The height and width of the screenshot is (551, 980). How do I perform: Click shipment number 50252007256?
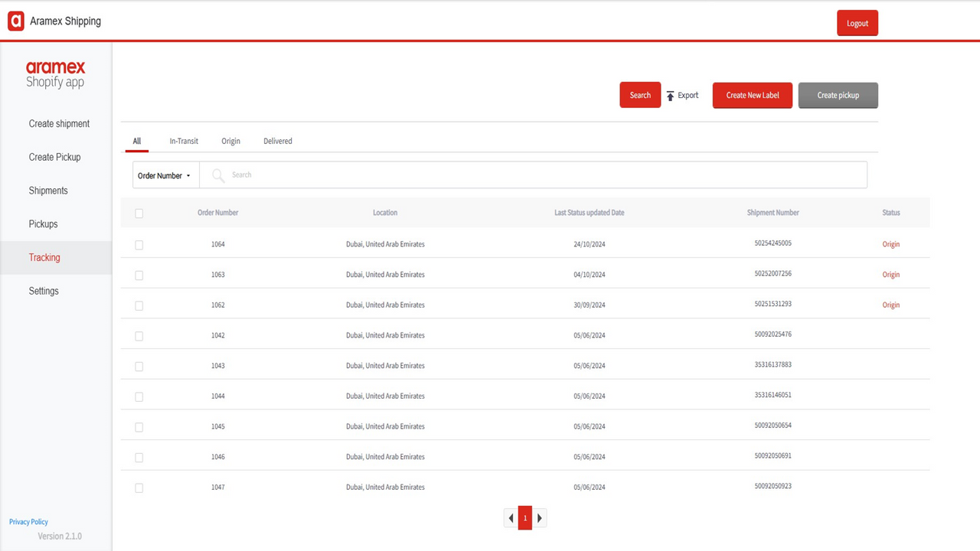[773, 273]
